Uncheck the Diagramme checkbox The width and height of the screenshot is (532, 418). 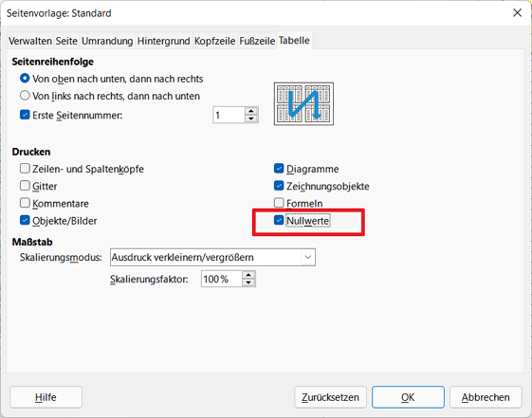[x=279, y=168]
